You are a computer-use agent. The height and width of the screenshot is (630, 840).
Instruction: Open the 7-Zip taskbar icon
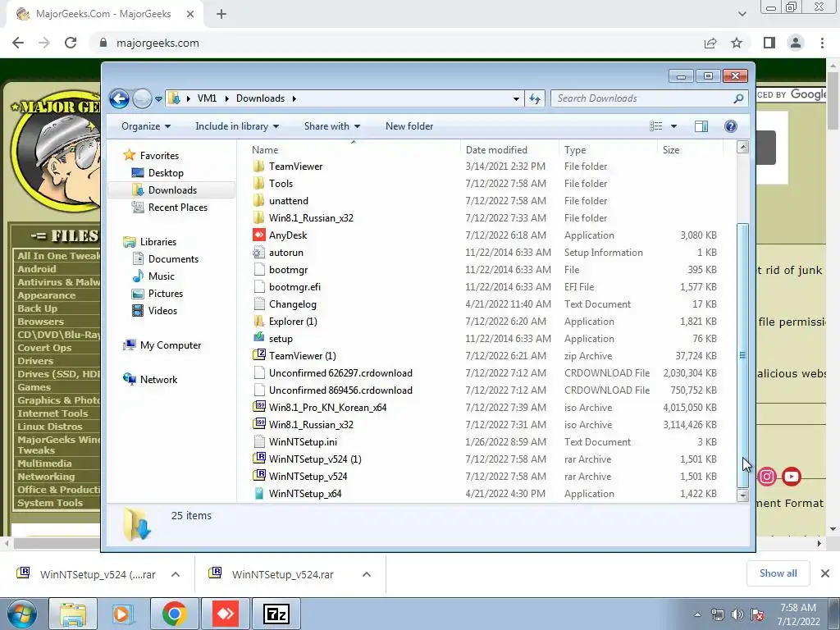point(276,614)
